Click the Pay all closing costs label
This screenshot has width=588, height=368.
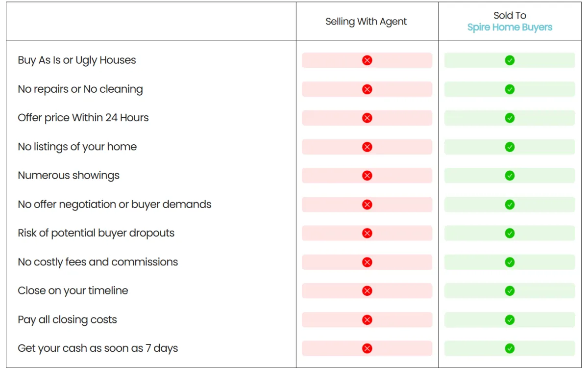coord(68,320)
